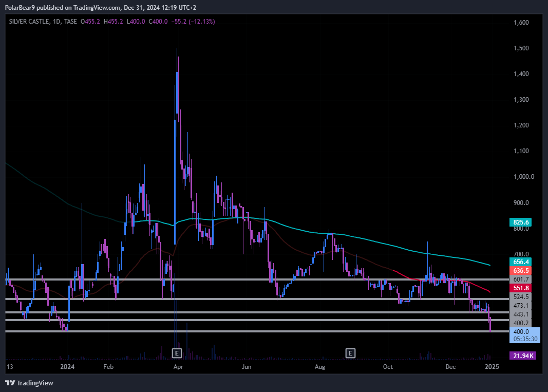Select the 473.1 horizontal line label
The width and height of the screenshot is (548, 392).
[x=522, y=305]
